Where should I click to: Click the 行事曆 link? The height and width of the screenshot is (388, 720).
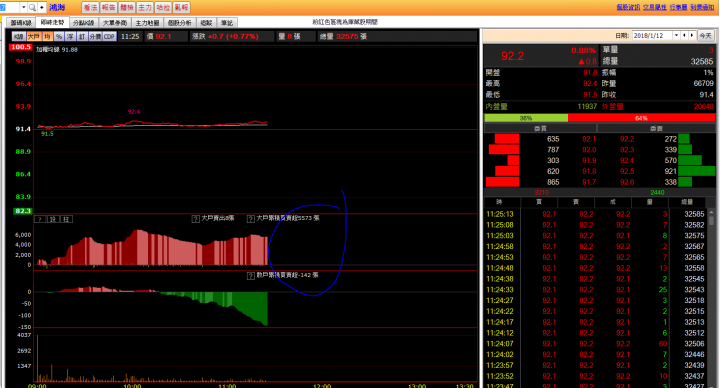[x=678, y=7]
